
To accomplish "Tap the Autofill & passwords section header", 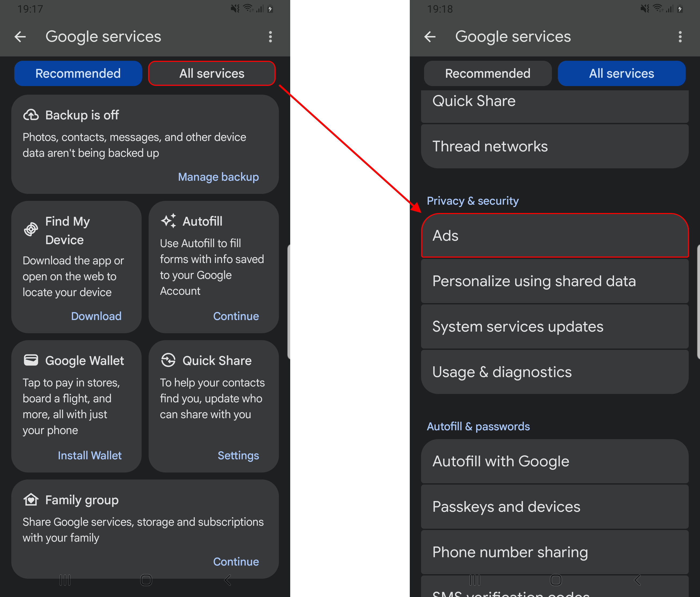I will tap(478, 426).
